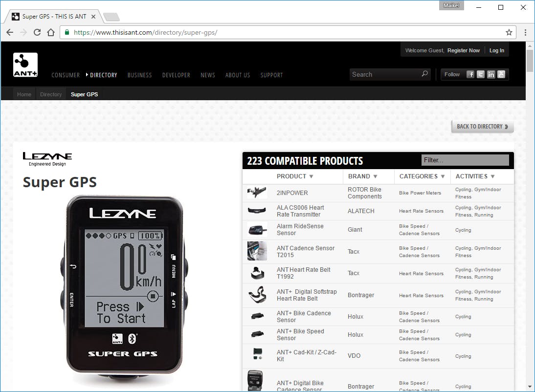Click the page vertical scrollbar thumb
535x392 pixels.
[x=530, y=61]
